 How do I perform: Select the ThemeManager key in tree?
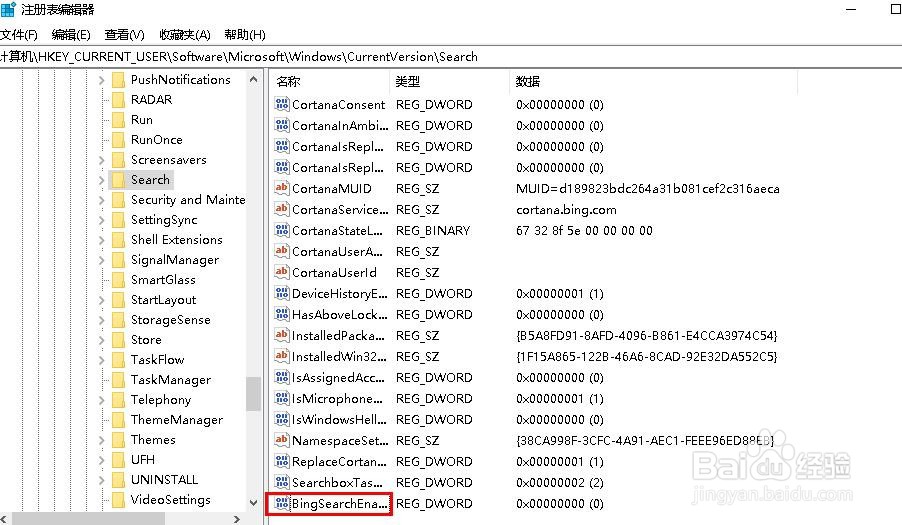click(x=177, y=420)
